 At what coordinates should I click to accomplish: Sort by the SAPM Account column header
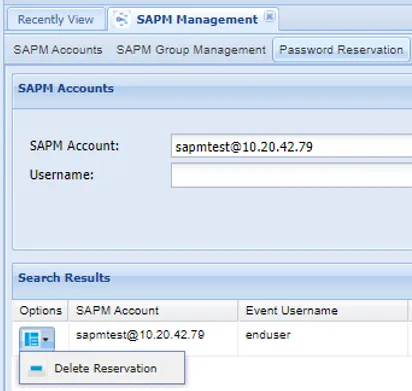[153, 311]
